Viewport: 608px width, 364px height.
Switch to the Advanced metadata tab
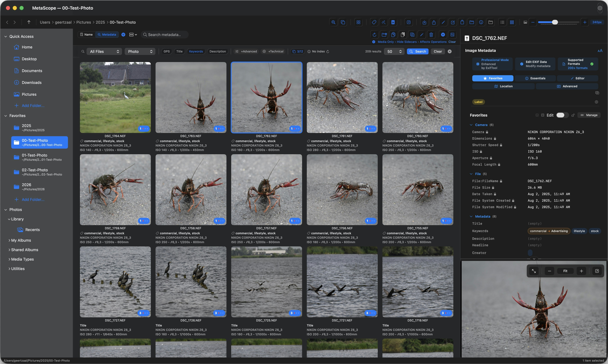click(567, 86)
